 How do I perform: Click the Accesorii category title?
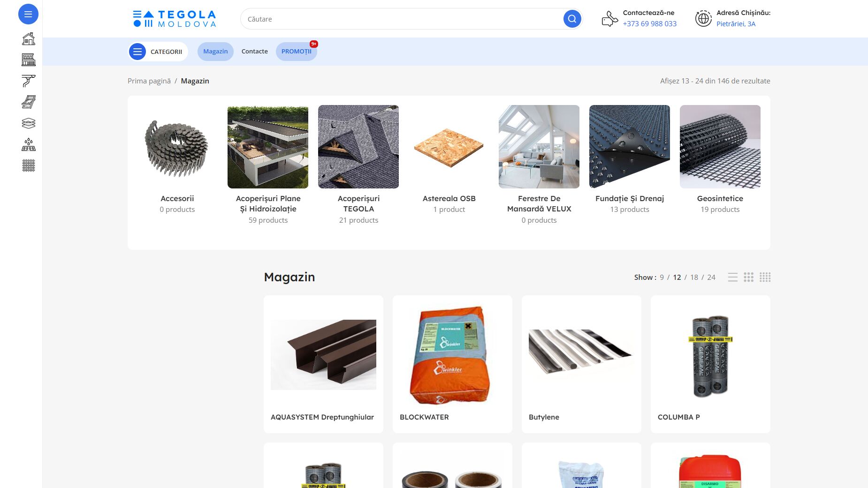click(x=177, y=198)
